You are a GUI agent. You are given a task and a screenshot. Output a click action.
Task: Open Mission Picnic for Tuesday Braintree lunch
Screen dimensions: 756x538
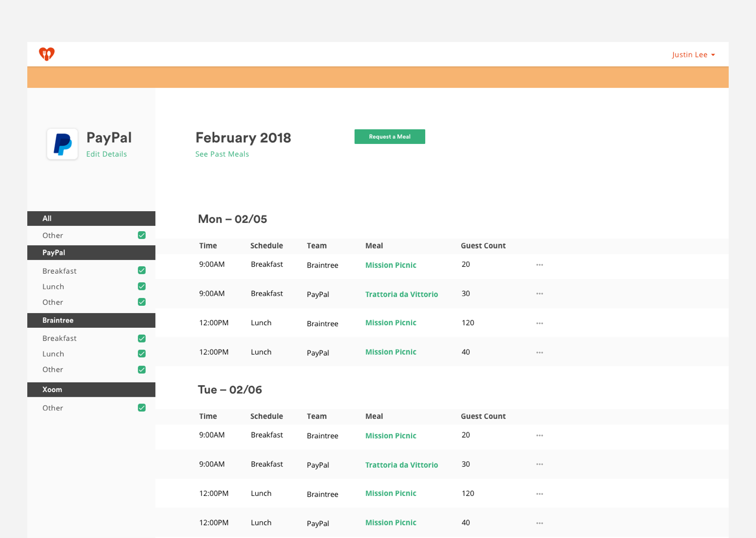pos(391,493)
